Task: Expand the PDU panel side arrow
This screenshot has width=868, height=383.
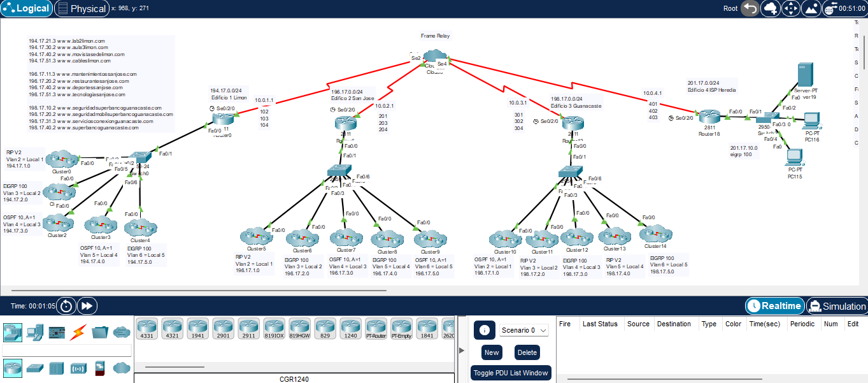Action: click(462, 350)
